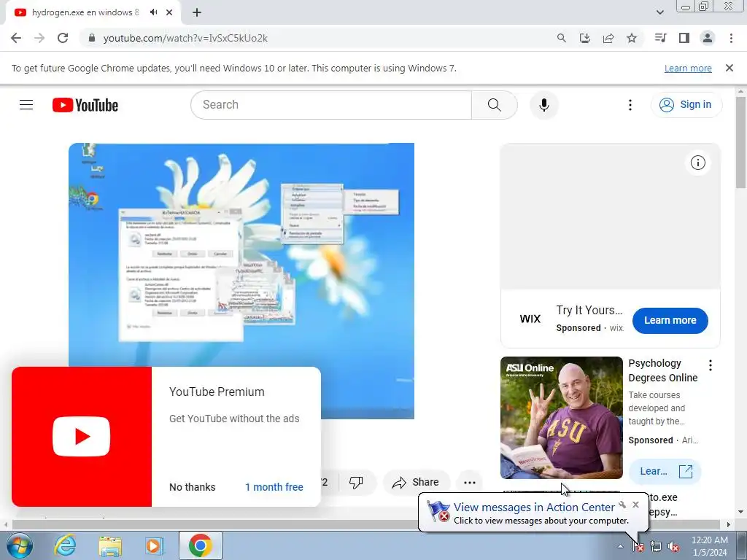This screenshot has width=747, height=560.
Task: Launch Internet Explorer from the taskbar
Action: (65, 545)
